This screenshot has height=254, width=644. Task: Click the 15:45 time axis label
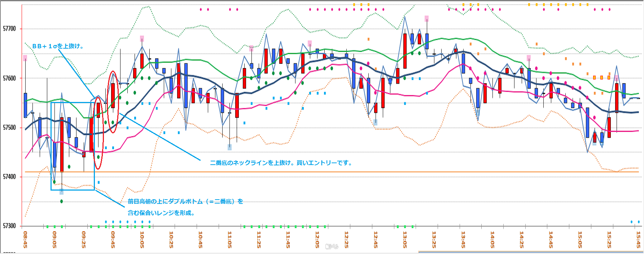click(x=638, y=240)
